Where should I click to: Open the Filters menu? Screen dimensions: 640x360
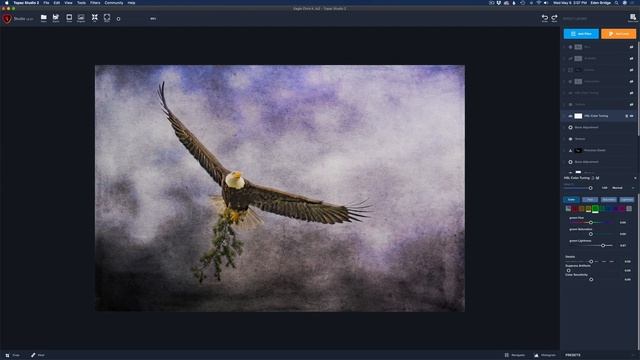tap(95, 3)
